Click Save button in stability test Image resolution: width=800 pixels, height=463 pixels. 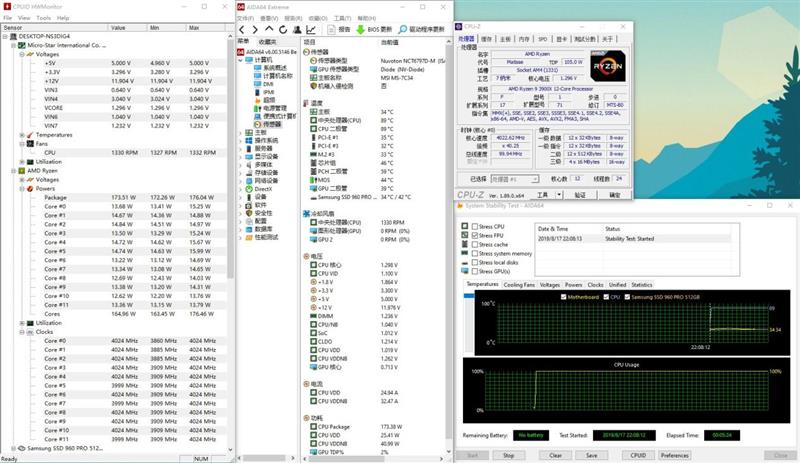(x=591, y=455)
